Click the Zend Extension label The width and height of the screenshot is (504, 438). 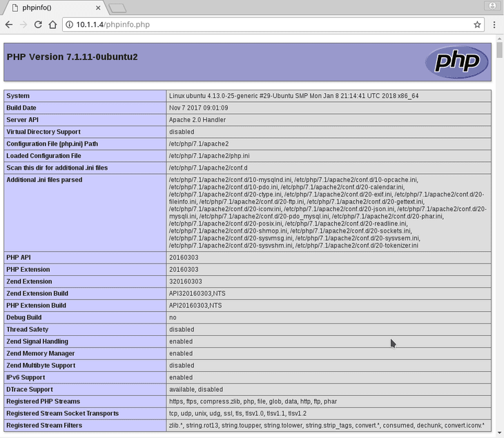[29, 281]
